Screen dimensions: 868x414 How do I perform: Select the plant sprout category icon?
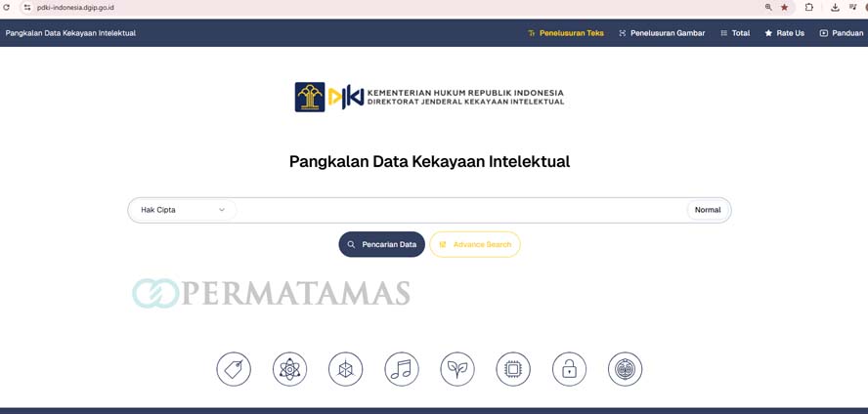click(x=456, y=369)
